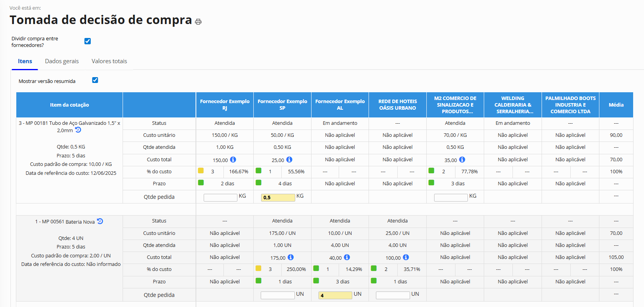Click empty Qtde pedida field for M2 Comercio
The height and width of the screenshot is (307, 644).
pyautogui.click(x=450, y=198)
